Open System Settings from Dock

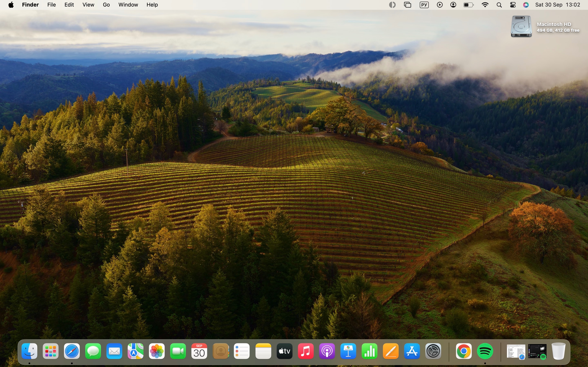pos(433,351)
